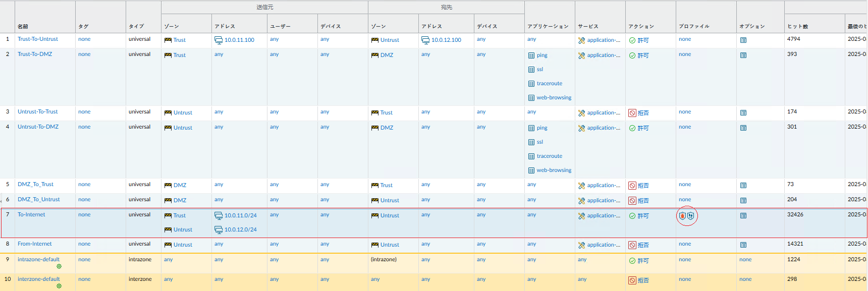Click the options icon in From-Internet row
Viewport: 868px width, 291px height.
[x=743, y=245]
